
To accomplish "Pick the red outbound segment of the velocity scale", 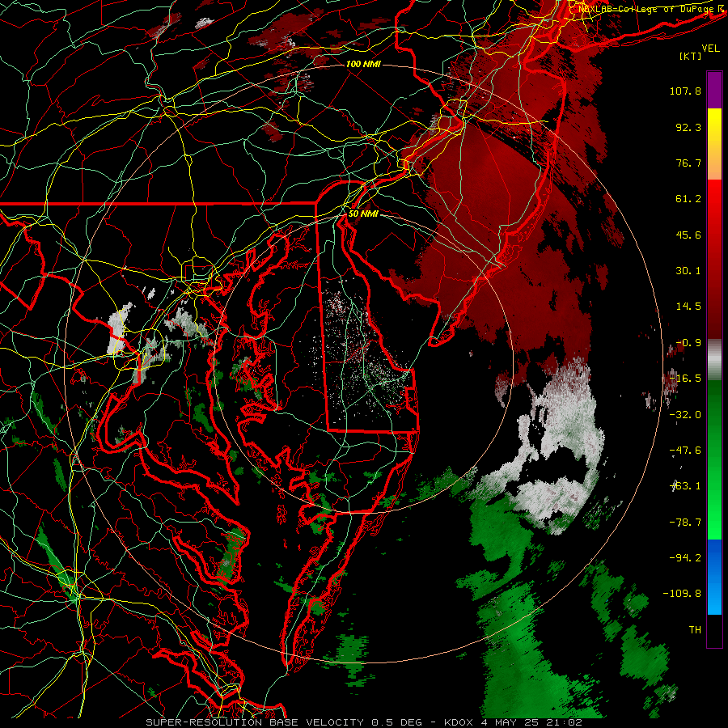I will (x=714, y=260).
